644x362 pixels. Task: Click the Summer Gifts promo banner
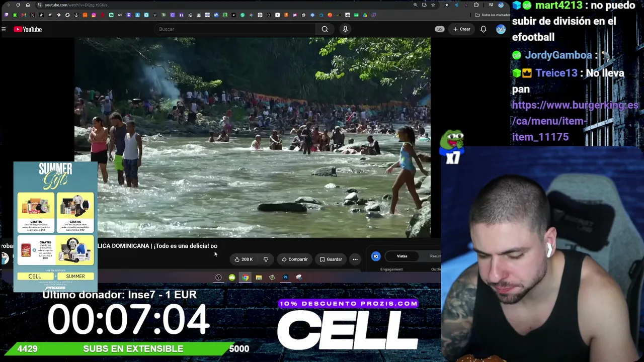pyautogui.click(x=55, y=226)
